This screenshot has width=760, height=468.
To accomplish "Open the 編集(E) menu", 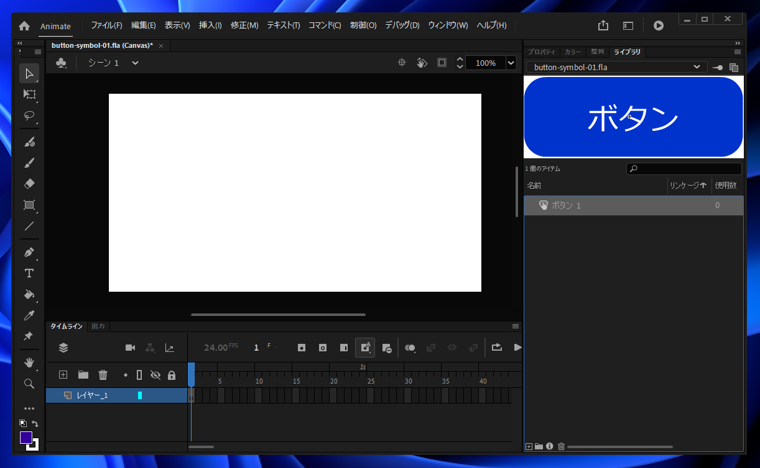I will click(143, 25).
